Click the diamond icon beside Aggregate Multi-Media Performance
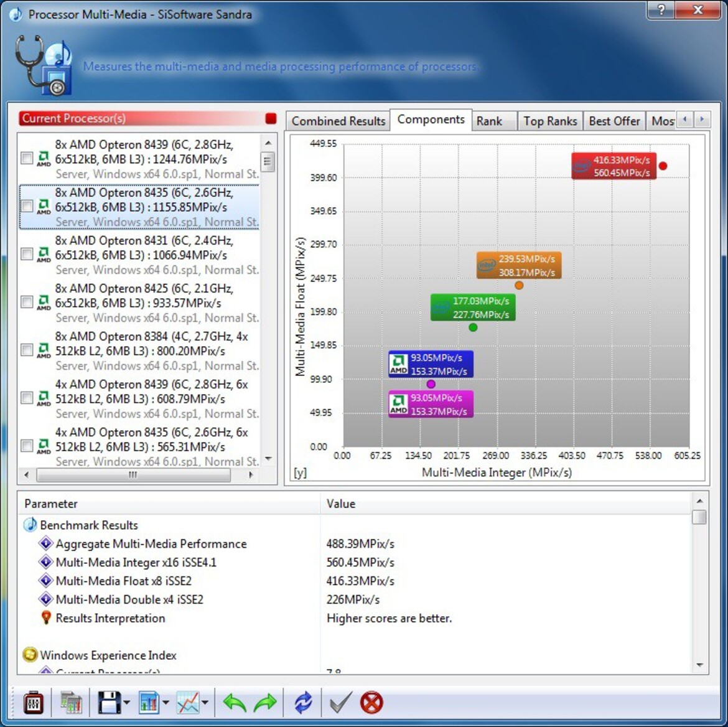 46,543
